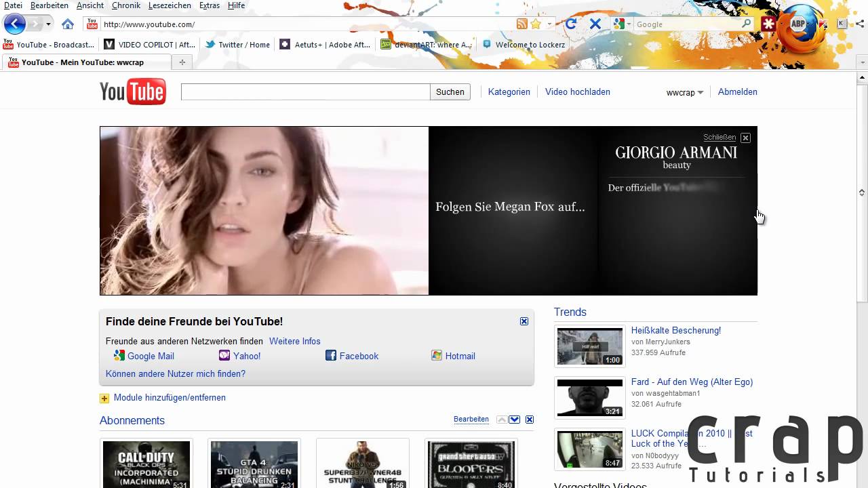Screen dimensions: 868x488
Task: Click the Suchen button
Action: [x=450, y=92]
